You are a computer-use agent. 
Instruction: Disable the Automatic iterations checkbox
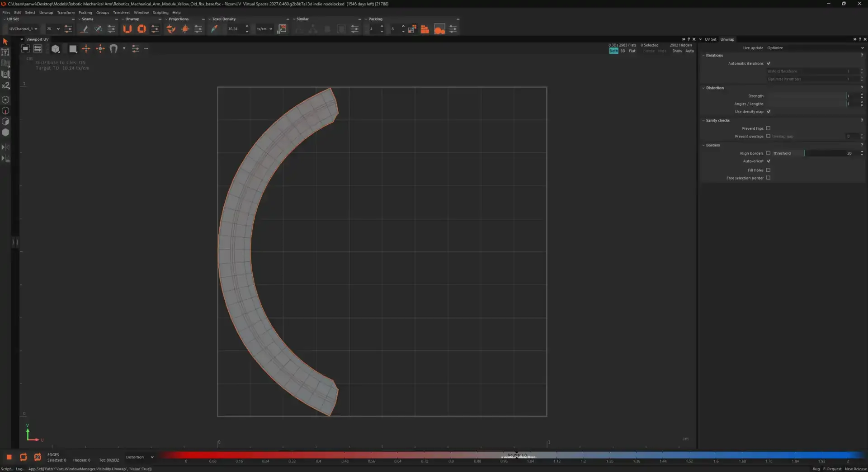[x=769, y=63]
